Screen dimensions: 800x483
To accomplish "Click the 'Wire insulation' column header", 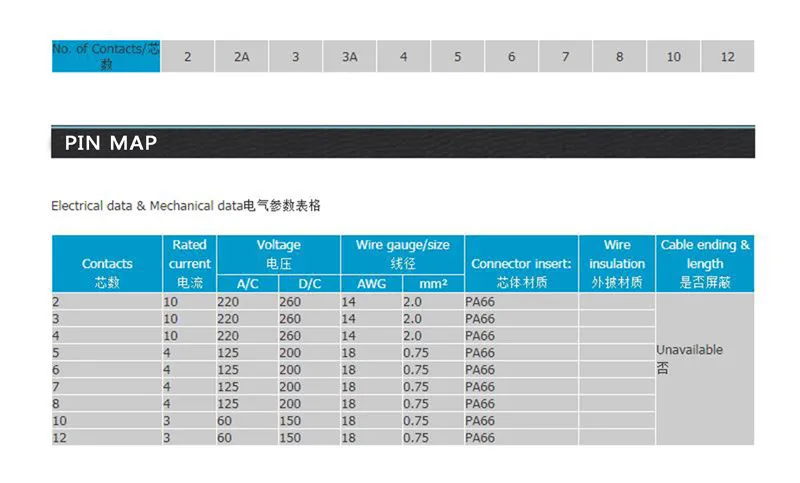I will click(x=617, y=263).
